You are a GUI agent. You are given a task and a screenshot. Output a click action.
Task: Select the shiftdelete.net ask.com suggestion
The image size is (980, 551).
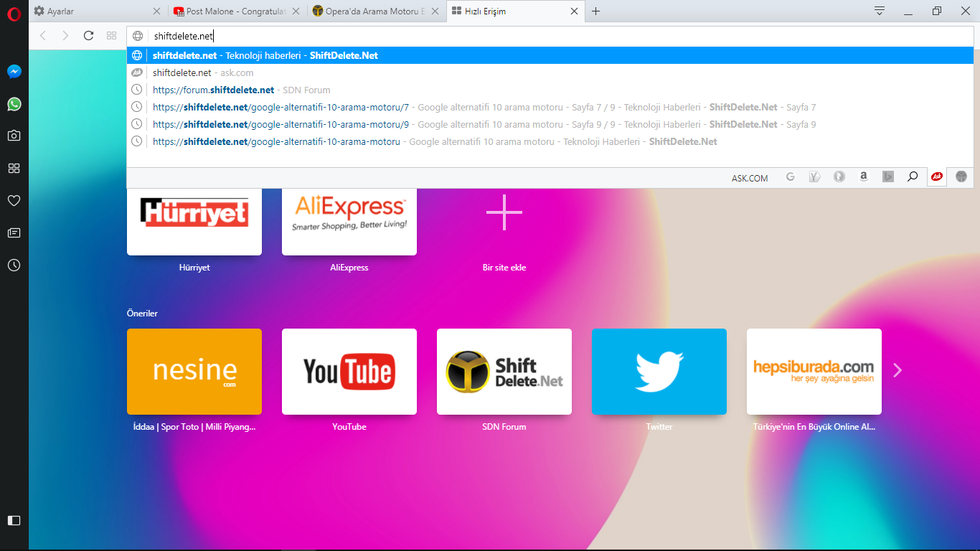(x=550, y=72)
